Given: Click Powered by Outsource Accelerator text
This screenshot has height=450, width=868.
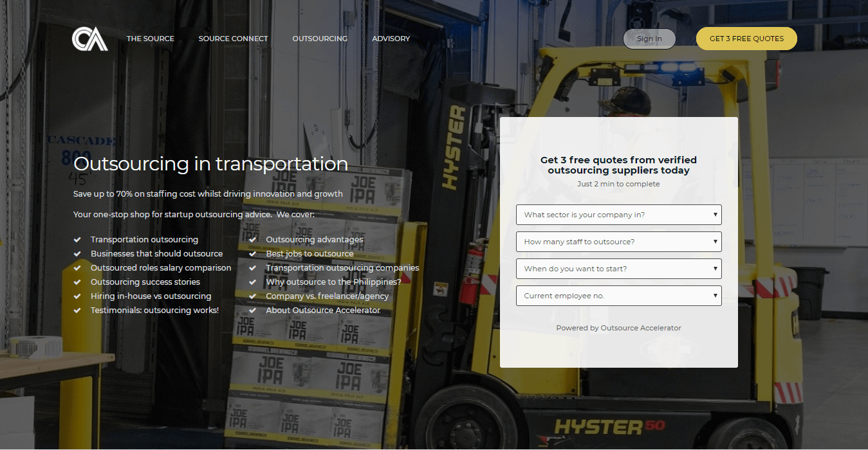Looking at the screenshot, I should click(x=618, y=328).
